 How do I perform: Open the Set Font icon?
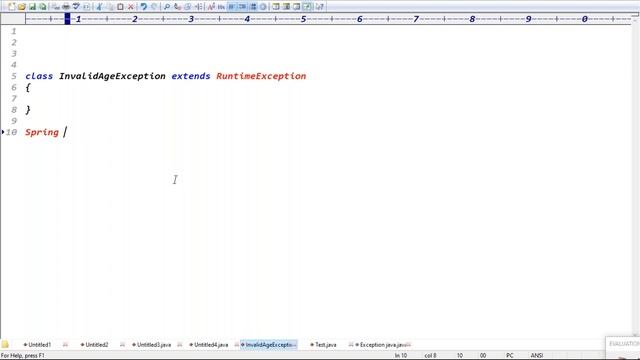[211, 7]
